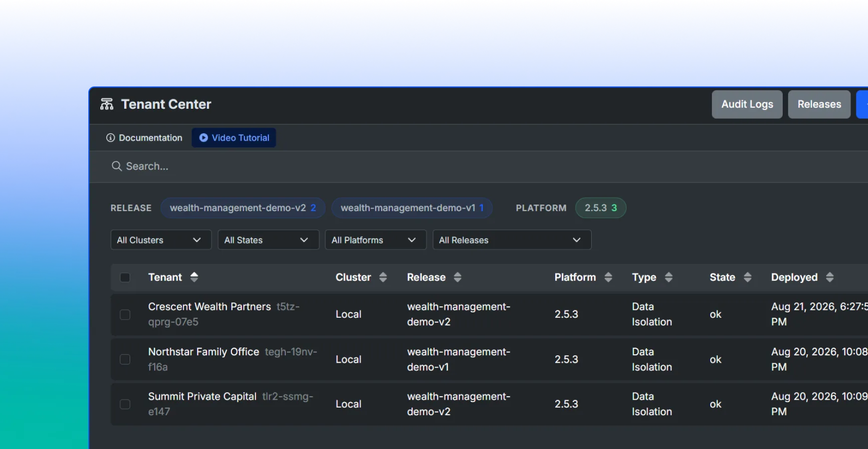Click the Deployed column header
Screen dimensions: 868x449
pyautogui.click(x=794, y=277)
